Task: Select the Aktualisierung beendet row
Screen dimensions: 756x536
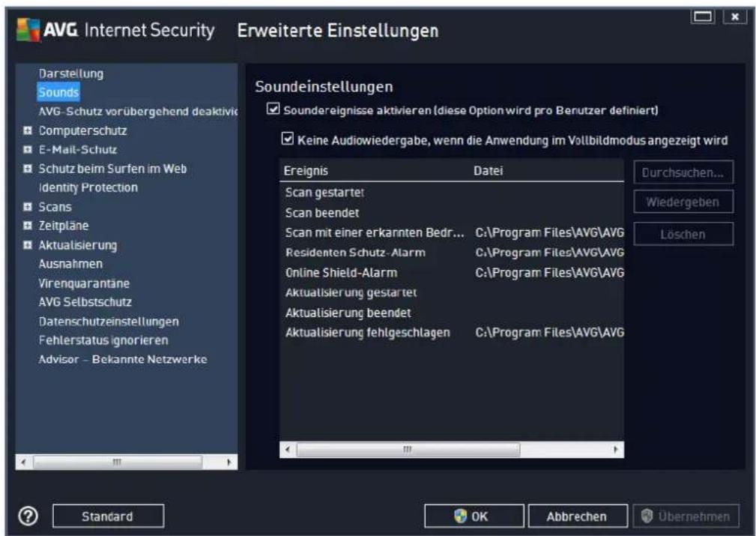Action: point(452,313)
